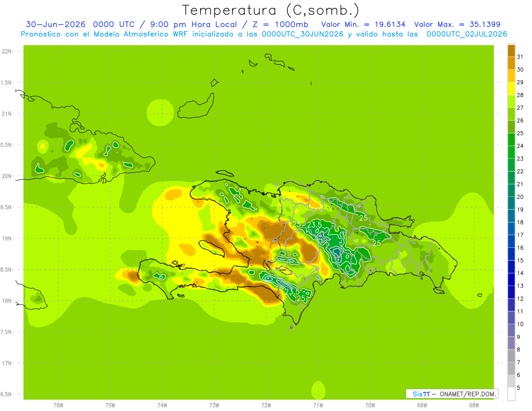Click the "17" colorbar scale label
Image resolution: width=532 pixels, height=411 pixels.
click(x=520, y=235)
